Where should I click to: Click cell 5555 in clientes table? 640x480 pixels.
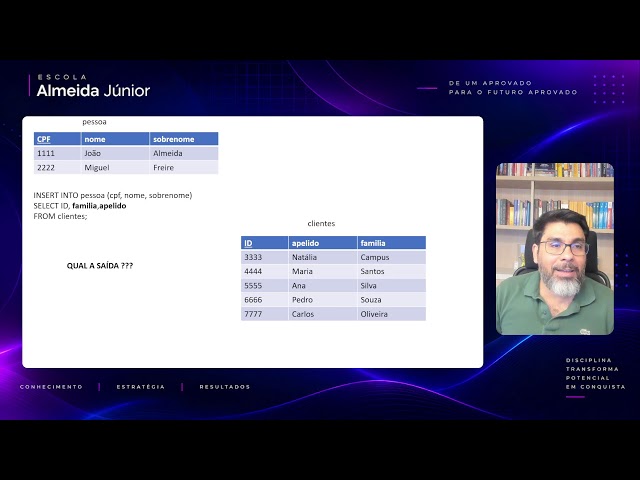click(264, 286)
